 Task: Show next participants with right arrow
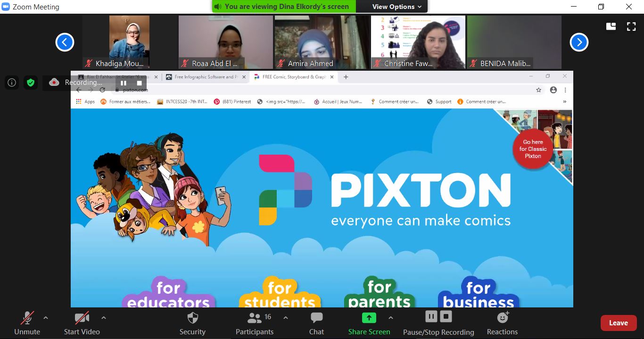[x=579, y=42]
